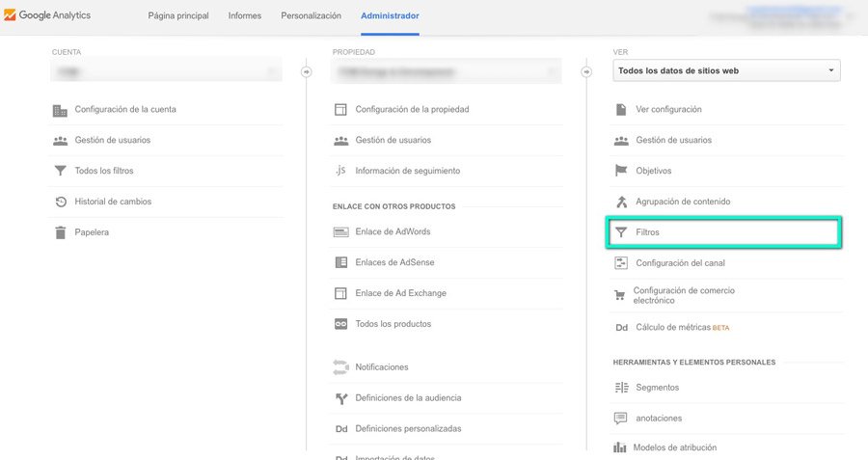Click the Configuración de la propiedad window icon
868x460 pixels.
tap(340, 110)
